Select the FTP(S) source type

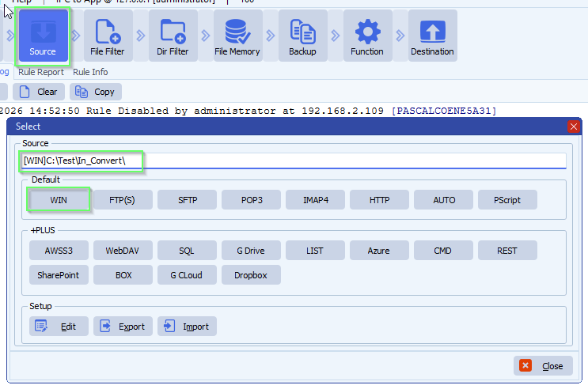[123, 200]
